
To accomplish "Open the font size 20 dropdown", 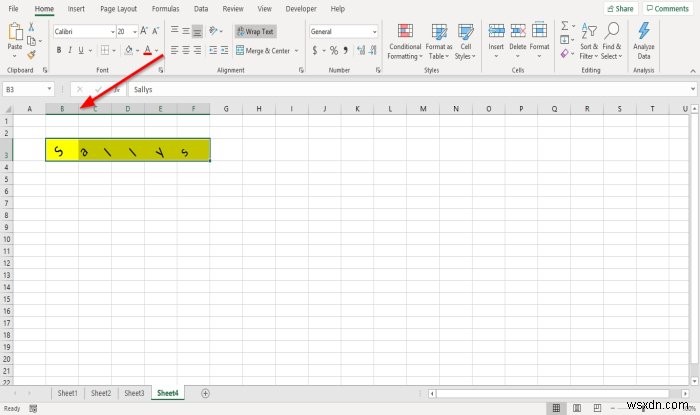I will pyautogui.click(x=135, y=32).
